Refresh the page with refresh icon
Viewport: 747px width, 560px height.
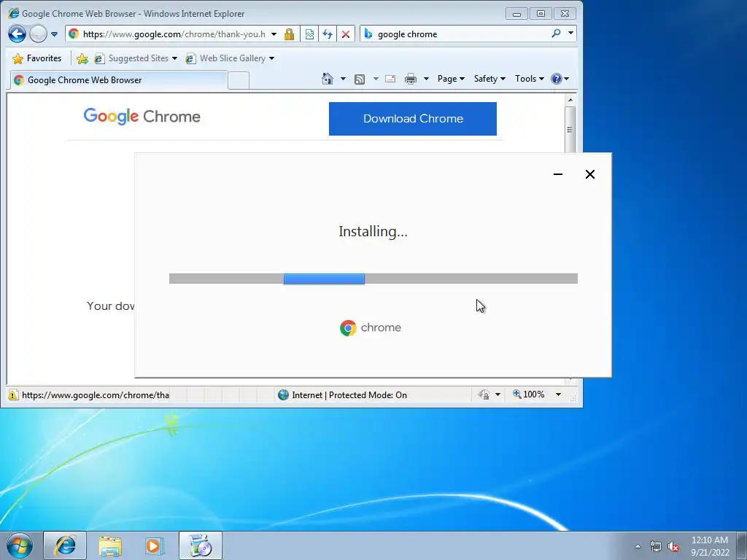[328, 34]
